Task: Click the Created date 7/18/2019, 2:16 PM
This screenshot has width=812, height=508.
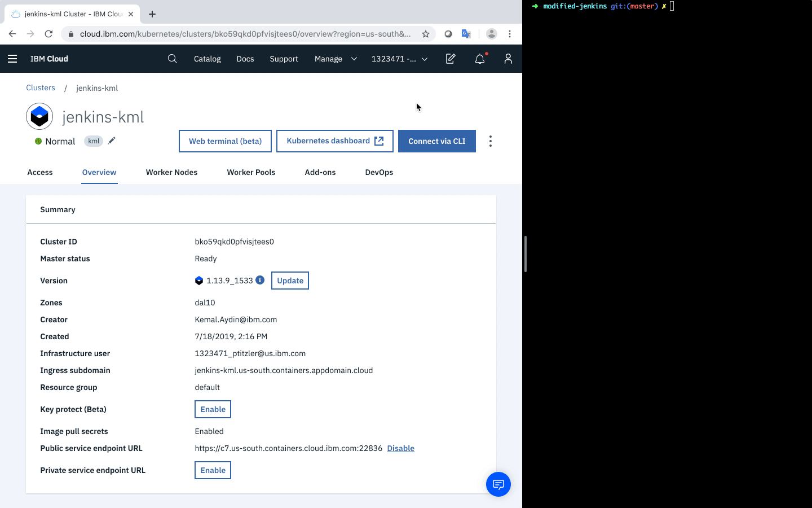Action: click(231, 336)
